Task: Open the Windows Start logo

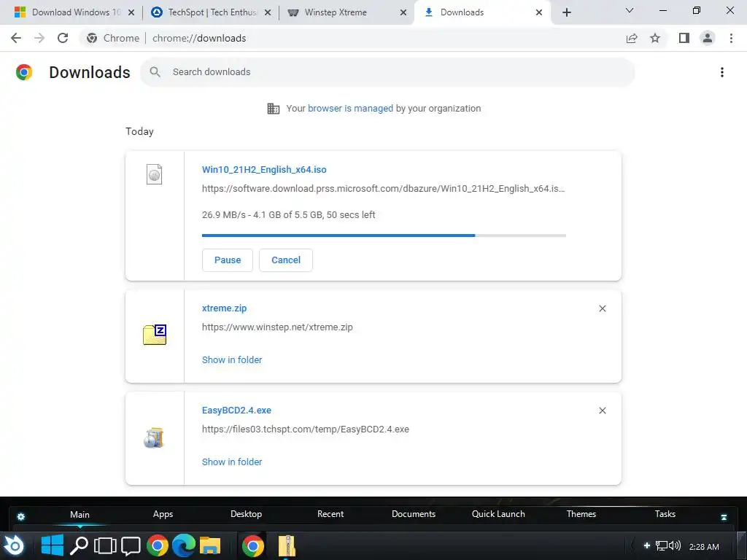Action: tap(52, 545)
